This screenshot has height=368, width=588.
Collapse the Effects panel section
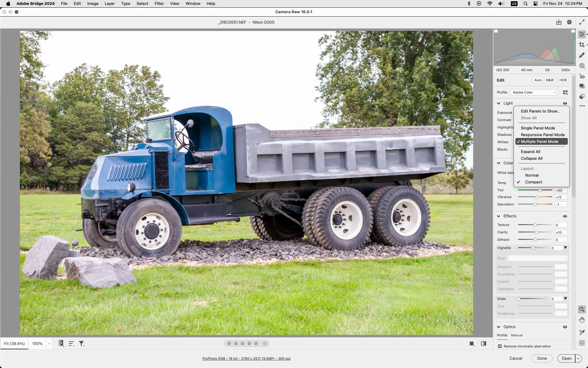tap(499, 216)
